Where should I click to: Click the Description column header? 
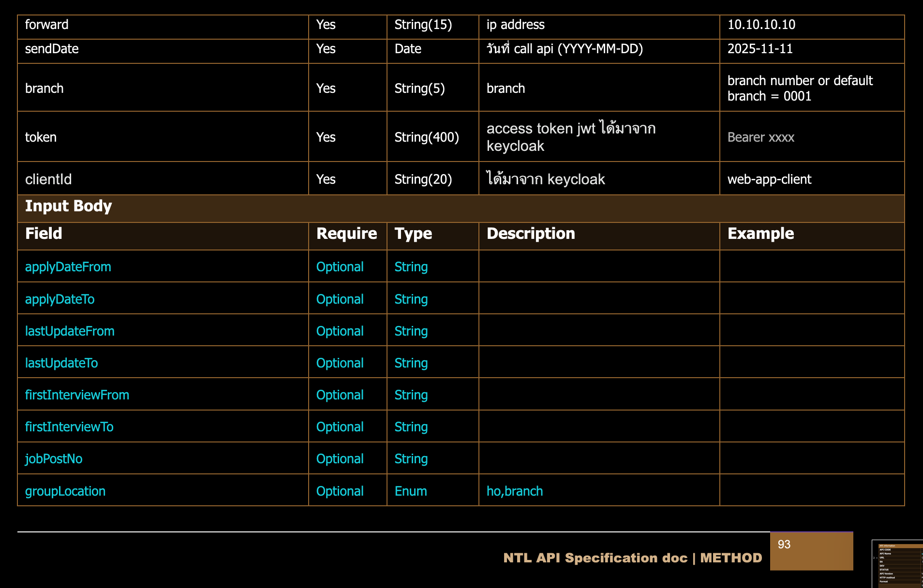pos(531,234)
